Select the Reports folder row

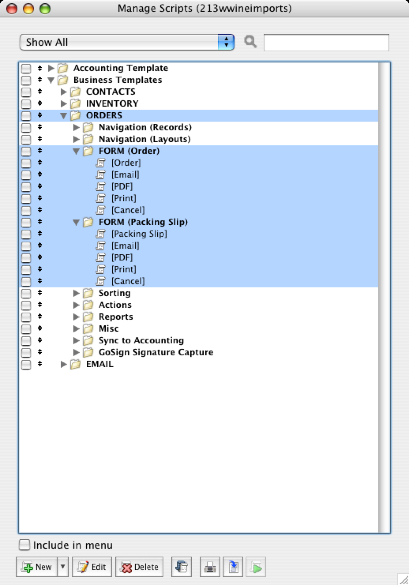point(199,317)
